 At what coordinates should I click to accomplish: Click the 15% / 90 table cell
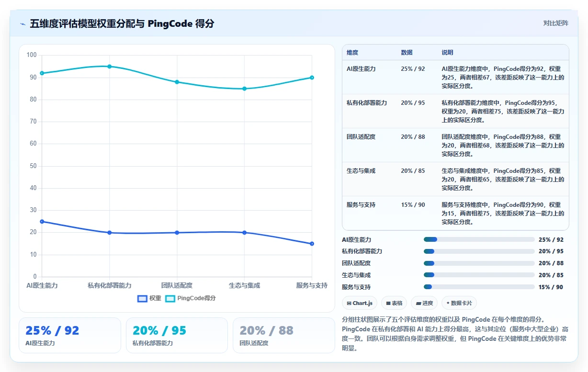413,205
